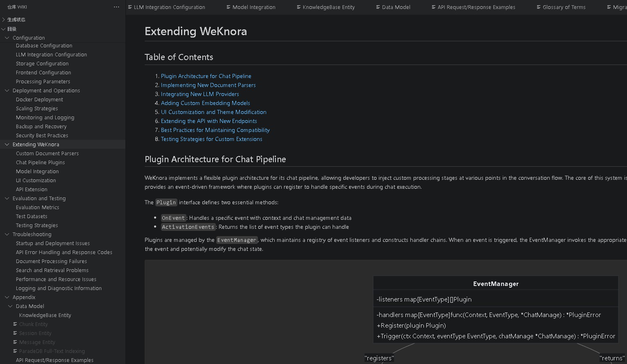Open Adding Custom Embedding Models link
The height and width of the screenshot is (364, 627).
206,103
